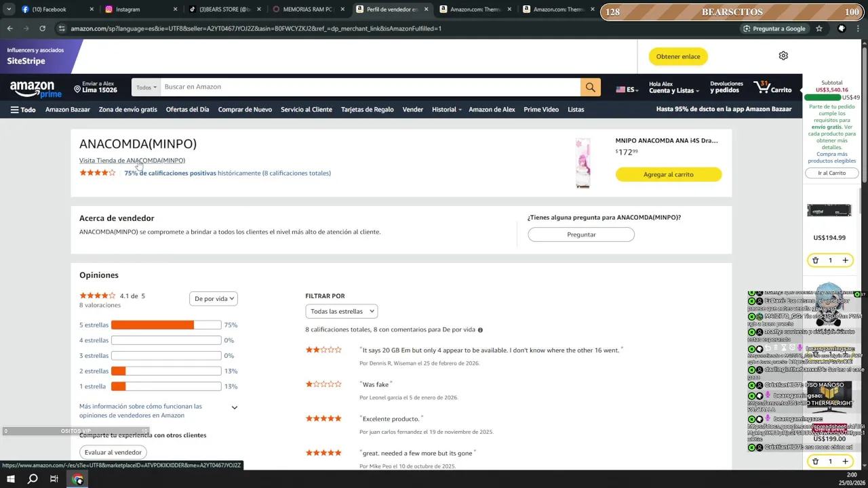Expand the Historial menu
Image resolution: width=868 pixels, height=488 pixels.
click(446, 109)
